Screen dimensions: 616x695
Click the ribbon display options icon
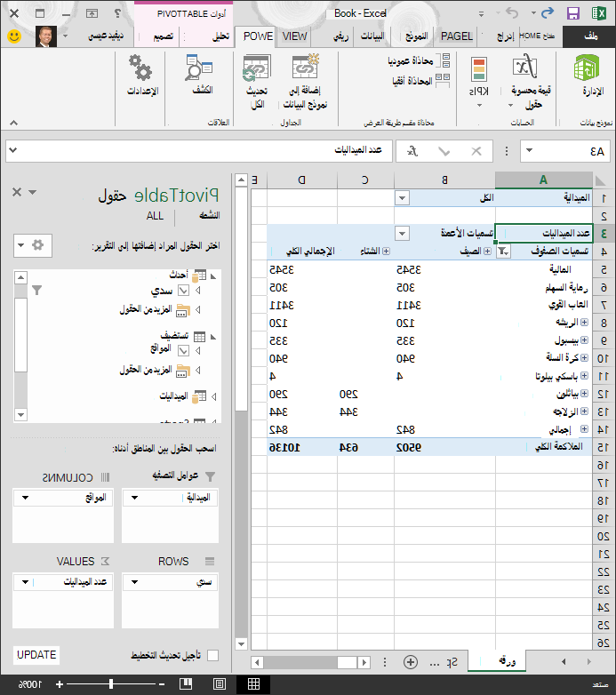tap(92, 13)
